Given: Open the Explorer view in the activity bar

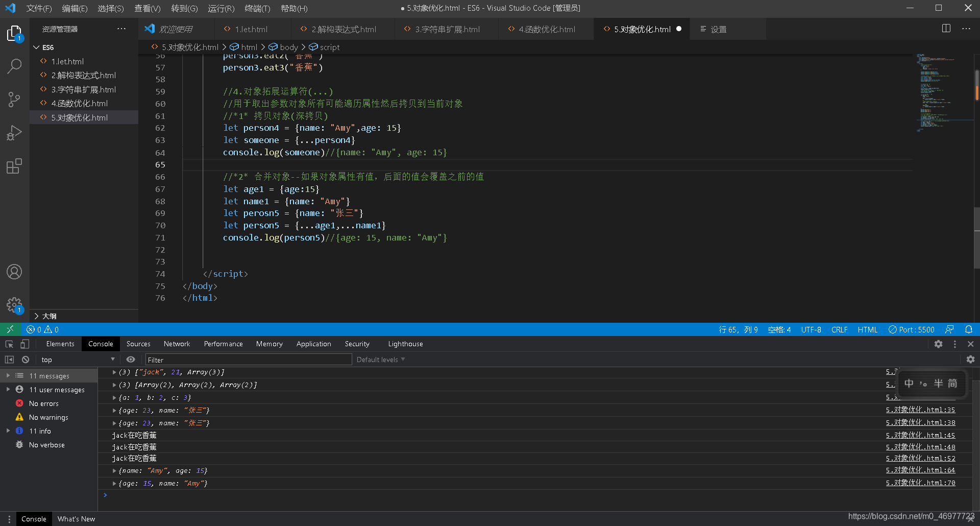Looking at the screenshot, I should (14, 34).
